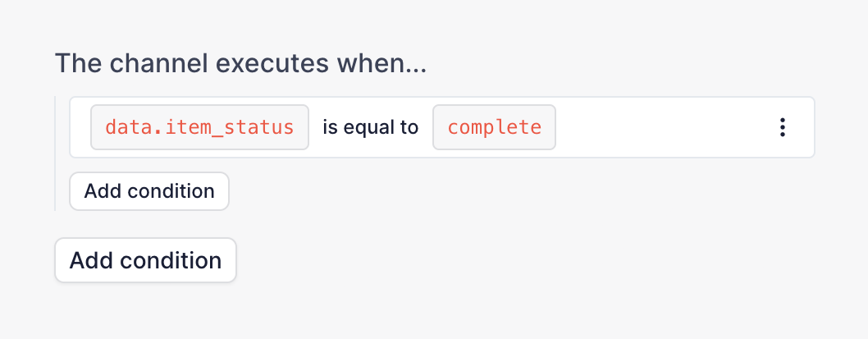This screenshot has width=868, height=339.
Task: Add a nested condition under the item_status row
Action: pos(149,191)
